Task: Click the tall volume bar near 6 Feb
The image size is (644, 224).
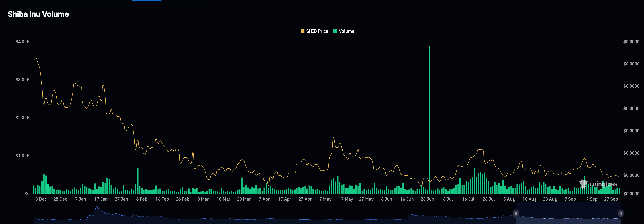Action: [138, 180]
